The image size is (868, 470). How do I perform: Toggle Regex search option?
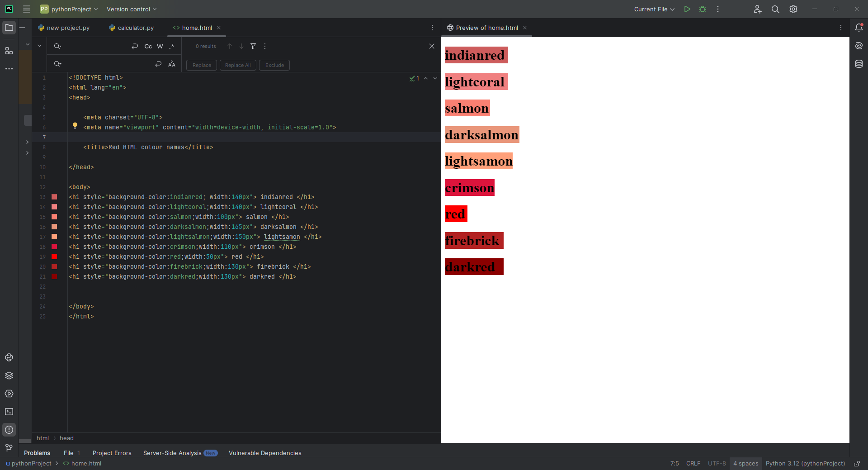coord(172,46)
